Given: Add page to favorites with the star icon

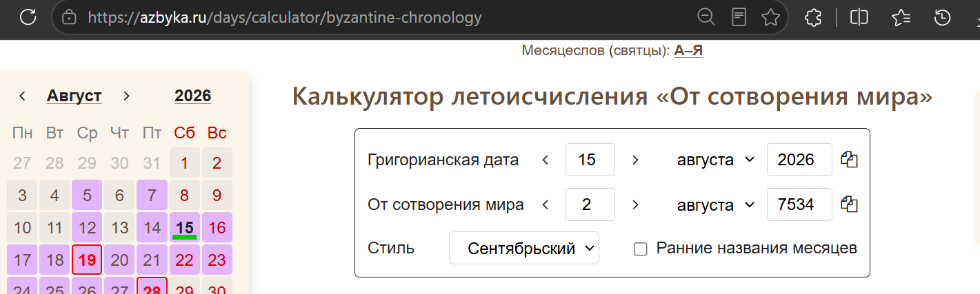Looking at the screenshot, I should 770,17.
